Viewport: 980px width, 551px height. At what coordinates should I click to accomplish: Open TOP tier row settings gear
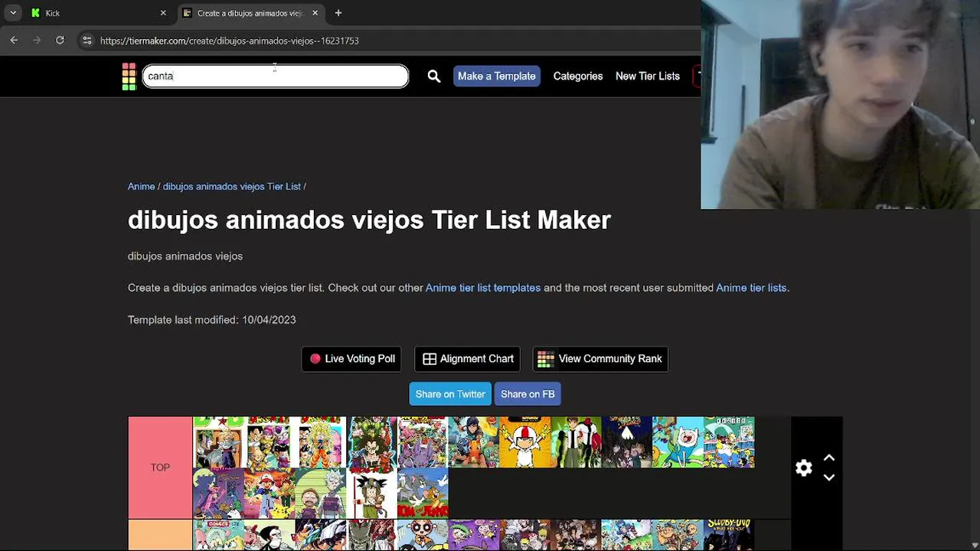tap(803, 468)
